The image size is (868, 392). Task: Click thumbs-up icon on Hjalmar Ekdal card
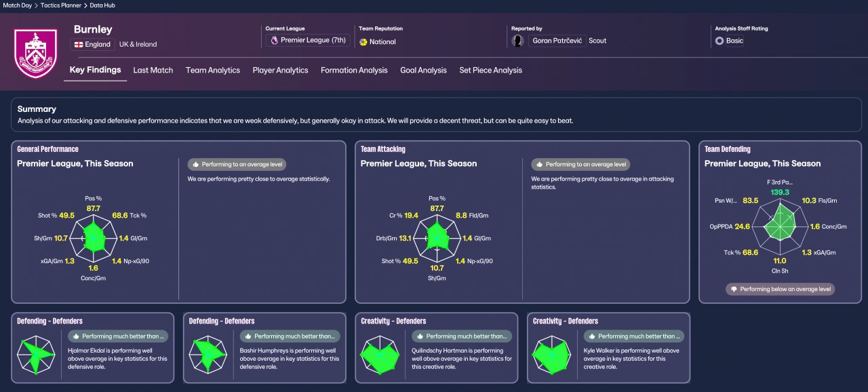coord(77,336)
